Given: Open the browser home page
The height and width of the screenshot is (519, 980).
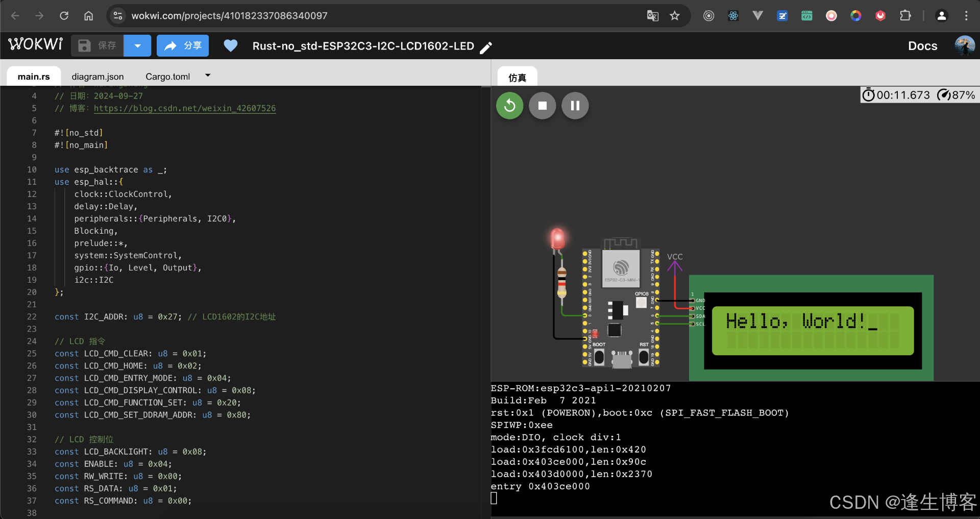Looking at the screenshot, I should click(88, 16).
